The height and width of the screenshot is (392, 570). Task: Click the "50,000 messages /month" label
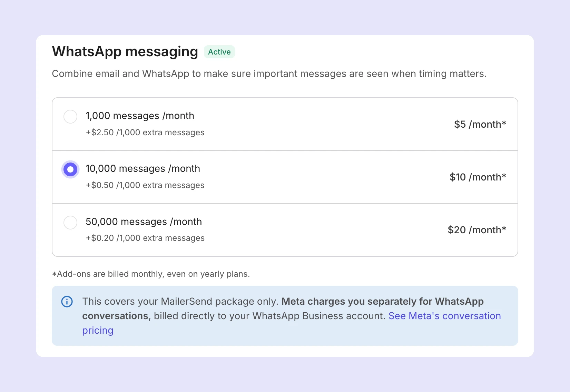point(144,222)
